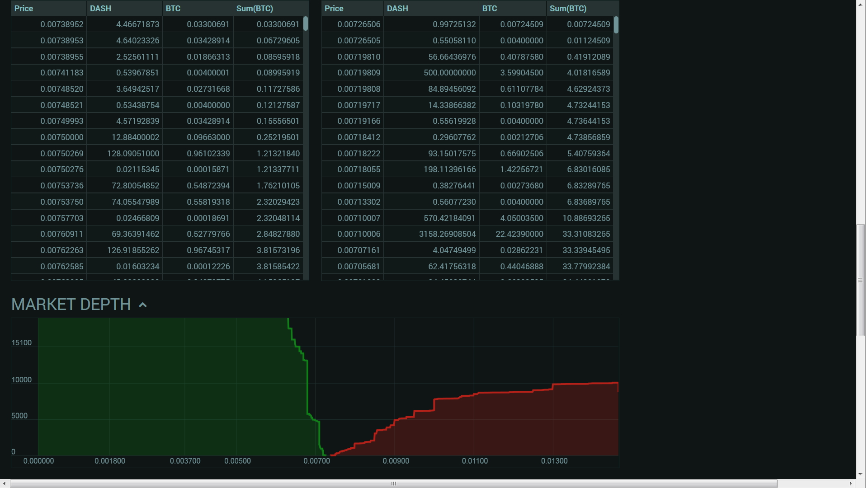
Task: Select buy order price 0.00705681
Action: 359,267
